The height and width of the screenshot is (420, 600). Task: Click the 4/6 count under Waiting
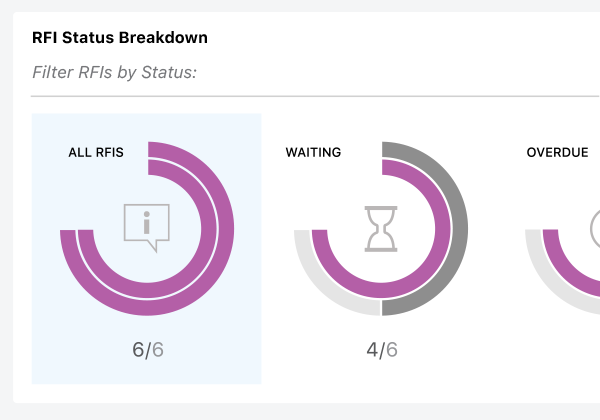tap(382, 350)
